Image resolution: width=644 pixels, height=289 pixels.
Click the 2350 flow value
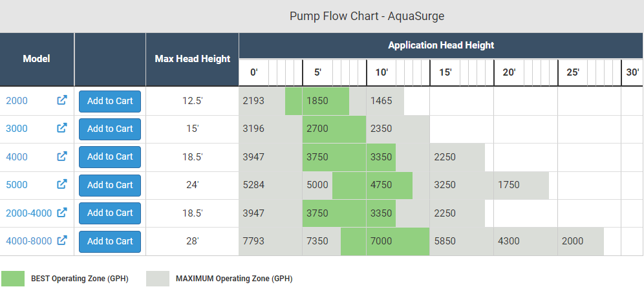pos(381,129)
